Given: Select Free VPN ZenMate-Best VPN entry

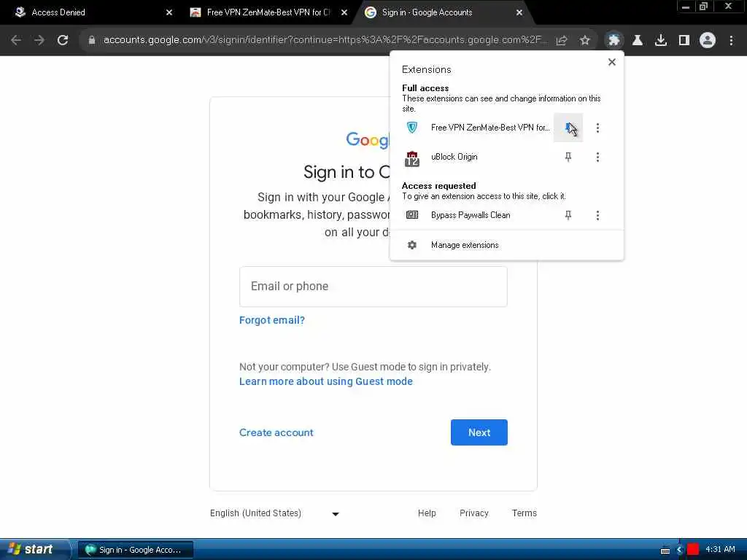Looking at the screenshot, I should click(x=489, y=128).
